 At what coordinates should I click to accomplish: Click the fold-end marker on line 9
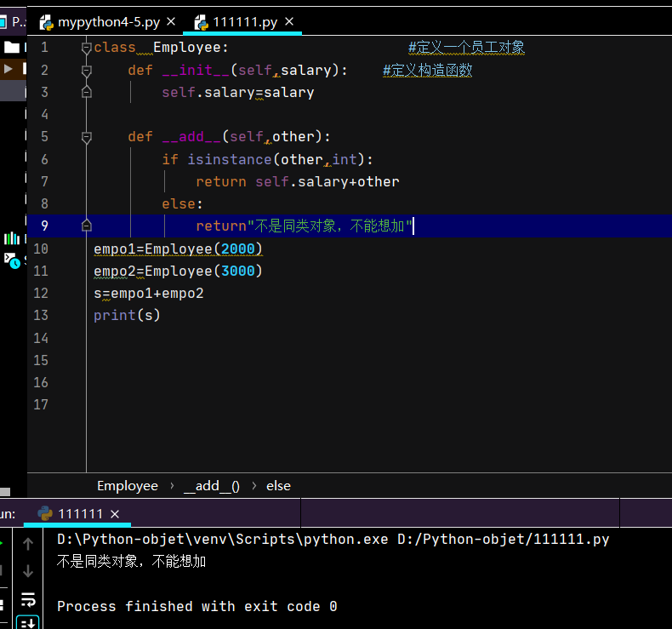point(87,226)
